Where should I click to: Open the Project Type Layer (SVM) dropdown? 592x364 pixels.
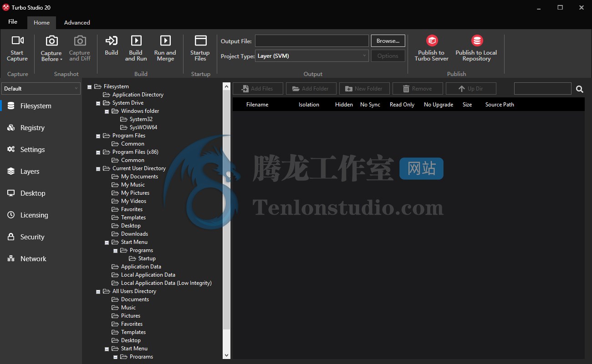click(312, 56)
